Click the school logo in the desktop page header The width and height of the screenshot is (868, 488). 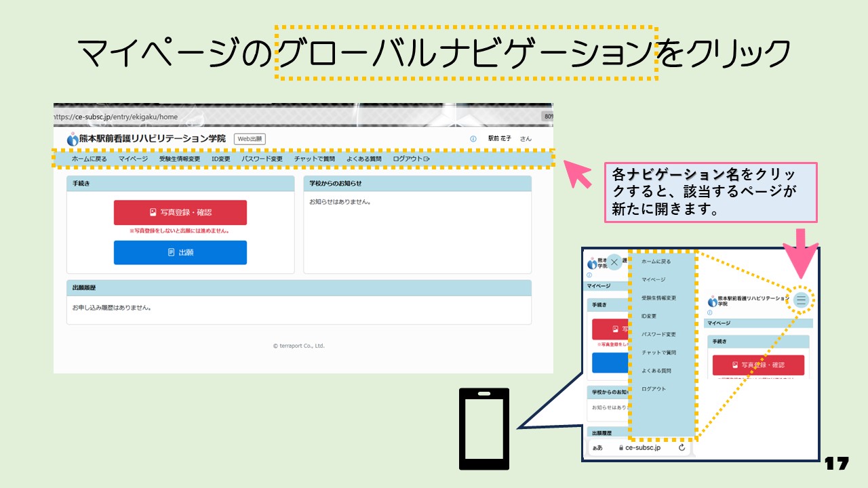73,139
